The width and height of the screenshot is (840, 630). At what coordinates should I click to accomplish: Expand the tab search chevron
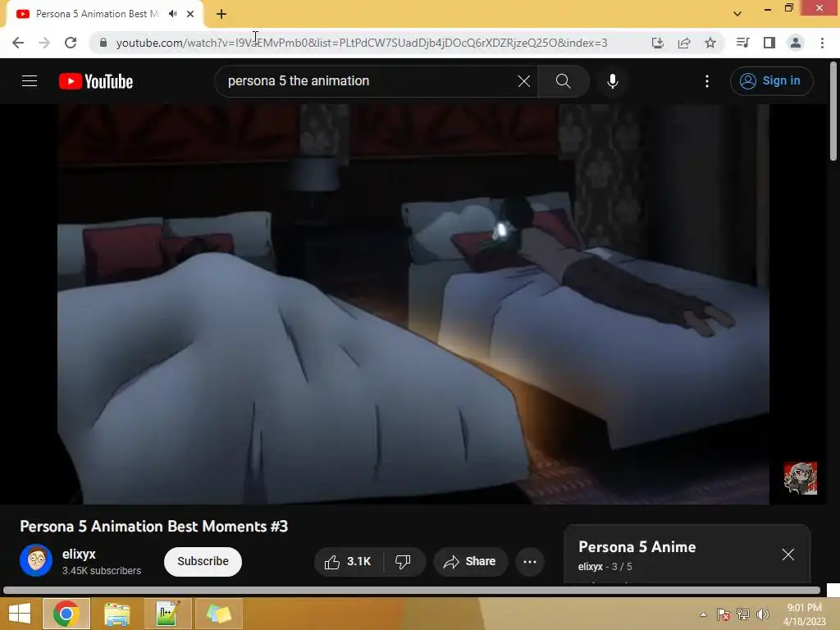(x=737, y=14)
